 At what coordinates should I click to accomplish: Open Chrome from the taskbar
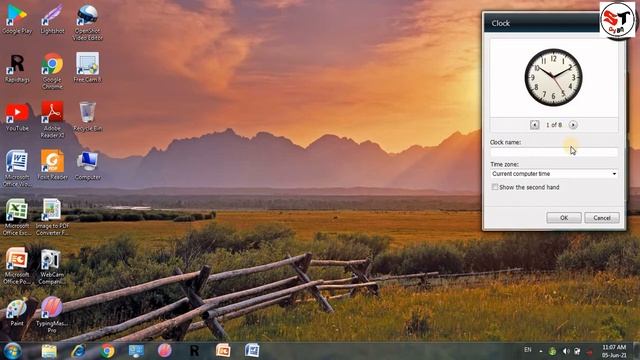[107, 351]
